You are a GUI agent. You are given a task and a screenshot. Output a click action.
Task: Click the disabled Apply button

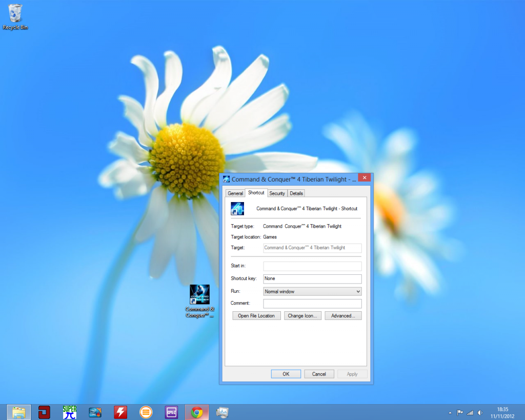(x=352, y=374)
